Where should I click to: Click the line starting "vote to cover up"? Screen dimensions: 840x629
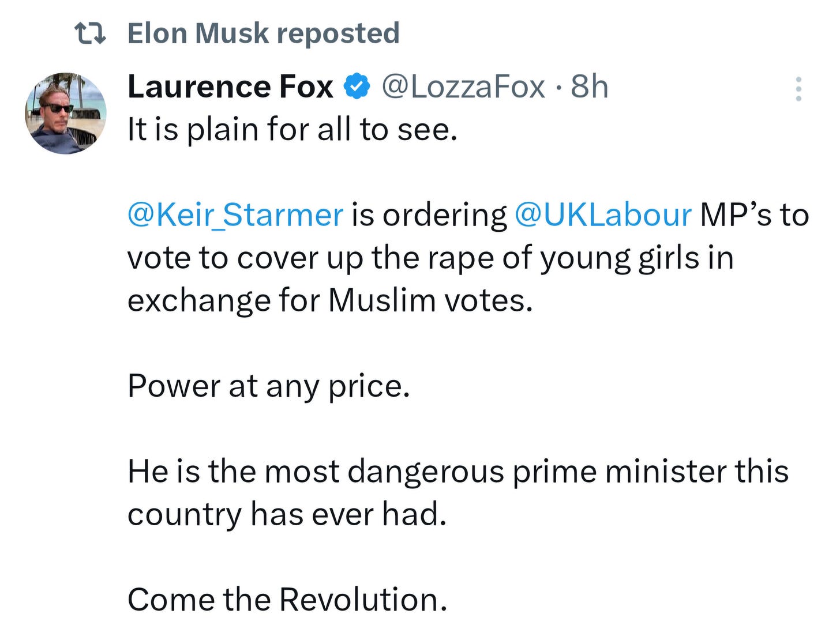[430, 258]
